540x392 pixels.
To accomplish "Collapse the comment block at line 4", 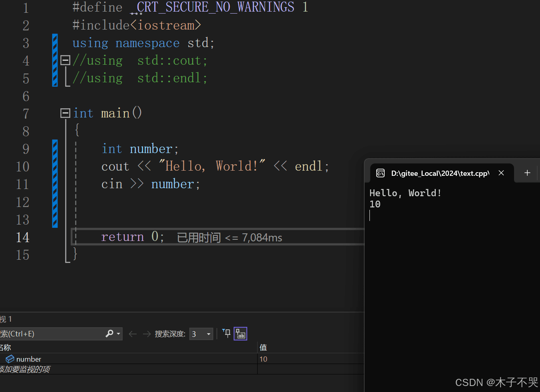I will point(66,60).
